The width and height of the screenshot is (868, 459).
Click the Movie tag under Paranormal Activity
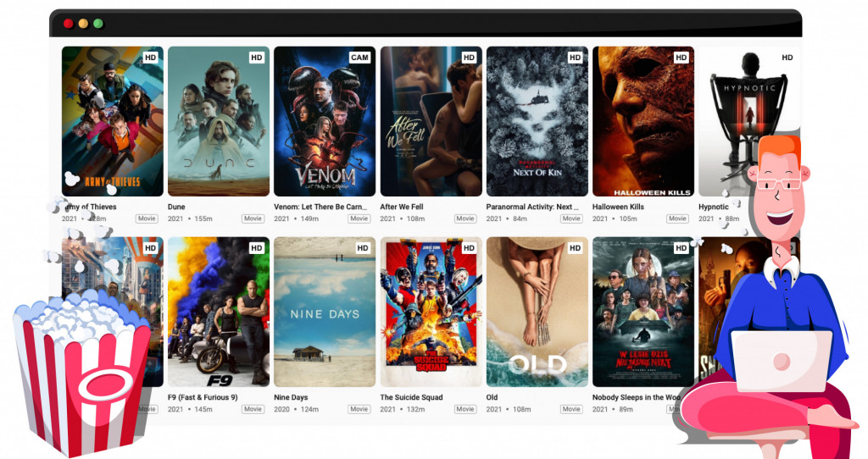[x=571, y=218]
